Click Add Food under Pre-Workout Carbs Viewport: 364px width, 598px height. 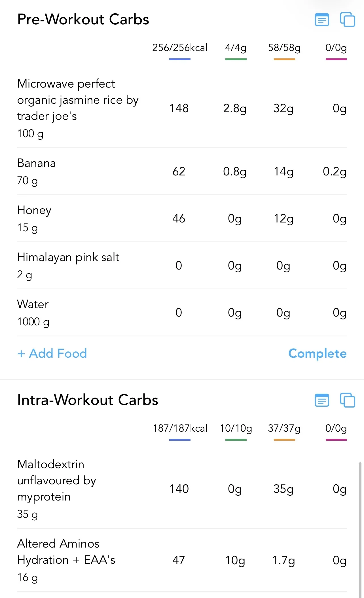coord(52,353)
